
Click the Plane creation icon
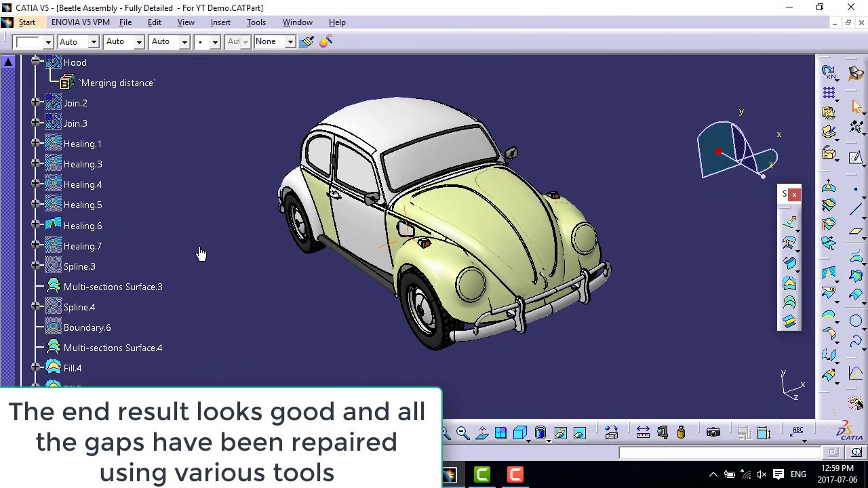point(855,231)
